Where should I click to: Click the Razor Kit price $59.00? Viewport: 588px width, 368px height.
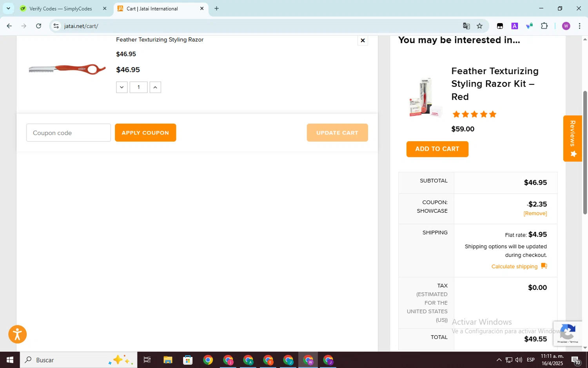click(x=463, y=129)
